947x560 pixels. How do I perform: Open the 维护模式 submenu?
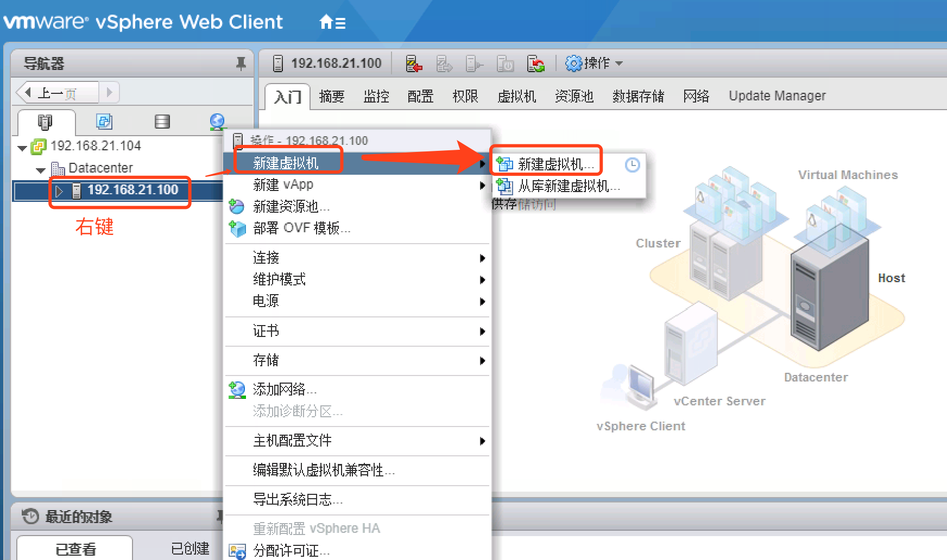[x=357, y=279]
